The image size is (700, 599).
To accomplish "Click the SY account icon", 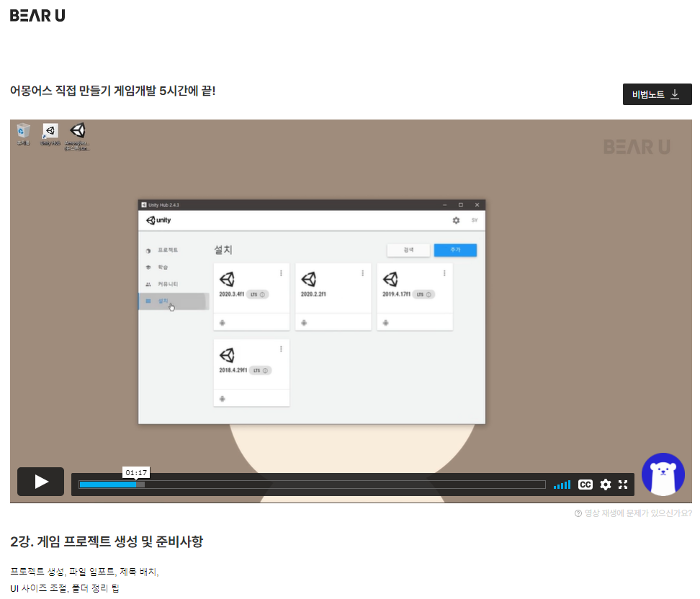I will tap(475, 220).
